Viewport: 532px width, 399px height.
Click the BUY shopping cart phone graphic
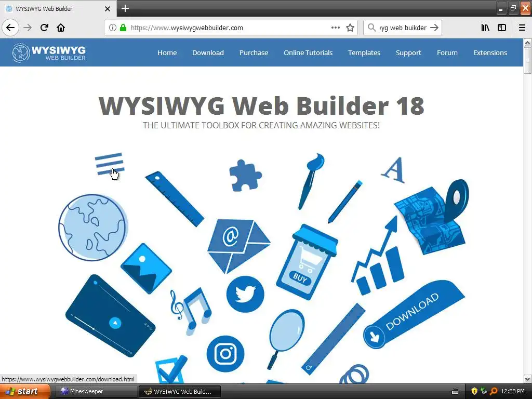click(x=307, y=262)
